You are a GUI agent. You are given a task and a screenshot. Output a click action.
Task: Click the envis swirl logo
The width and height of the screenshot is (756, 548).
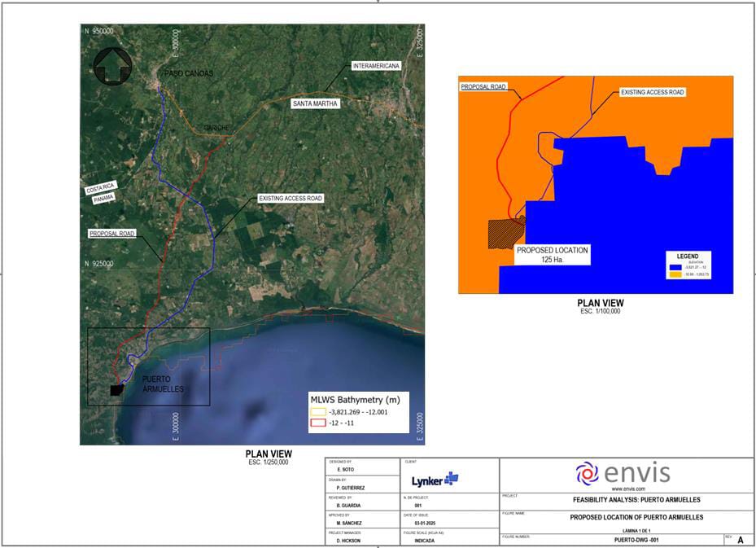588,472
